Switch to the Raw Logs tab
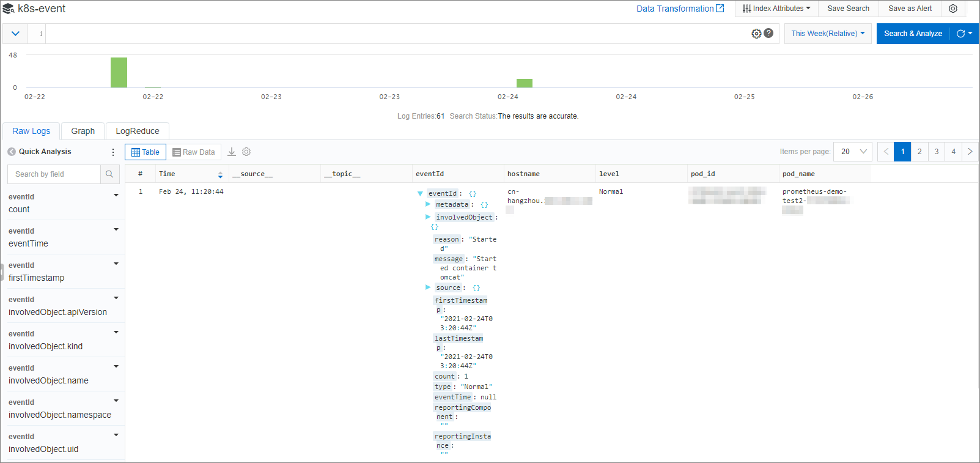The image size is (980, 463). tap(31, 131)
